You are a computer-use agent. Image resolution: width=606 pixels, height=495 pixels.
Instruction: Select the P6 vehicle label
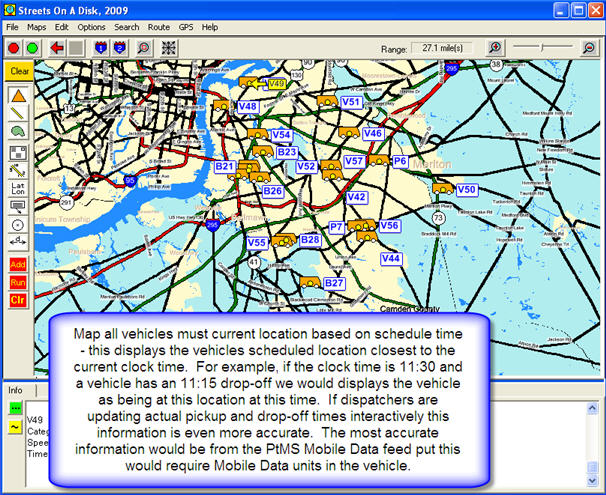[400, 161]
